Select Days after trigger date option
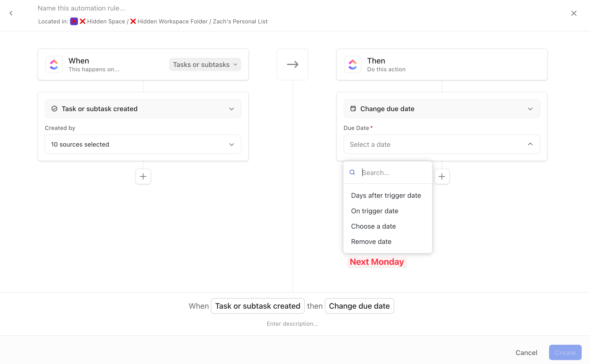The height and width of the screenshot is (364, 590). [x=388, y=196]
